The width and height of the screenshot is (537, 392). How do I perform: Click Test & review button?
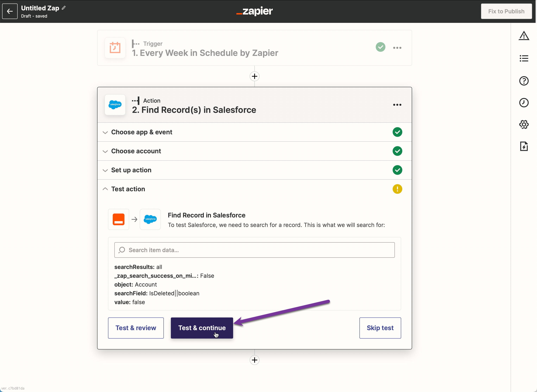pos(136,328)
